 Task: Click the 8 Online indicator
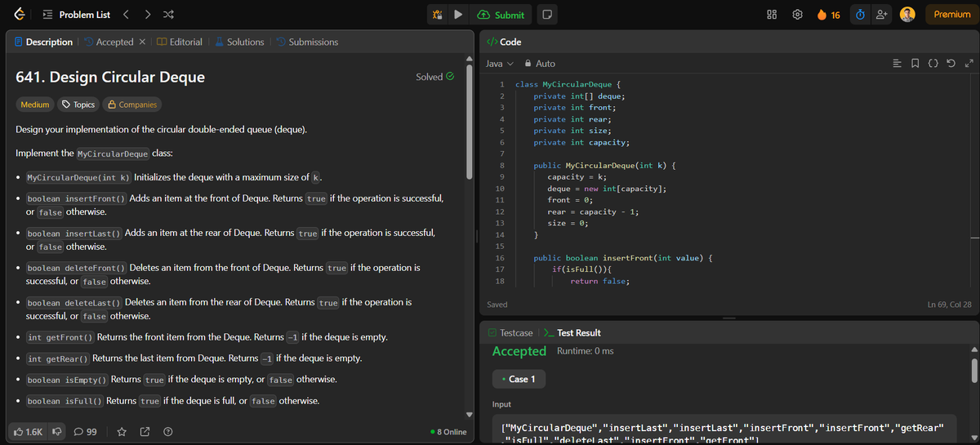tap(448, 432)
